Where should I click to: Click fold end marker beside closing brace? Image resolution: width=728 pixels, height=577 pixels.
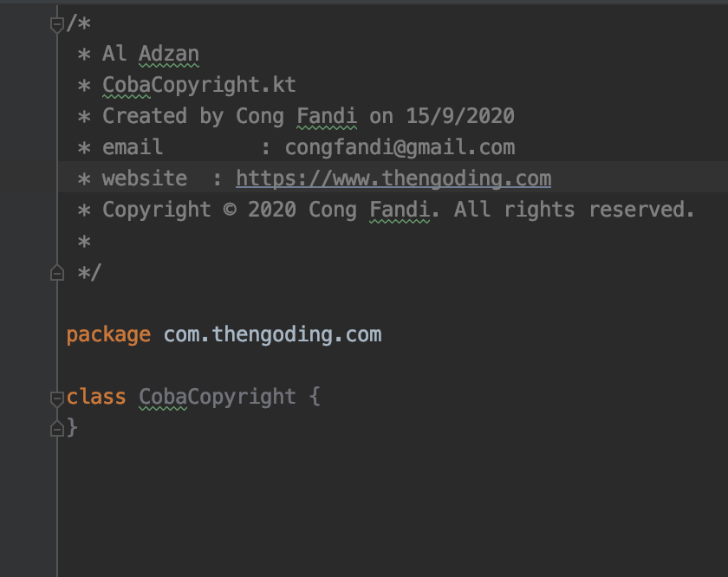click(x=57, y=427)
